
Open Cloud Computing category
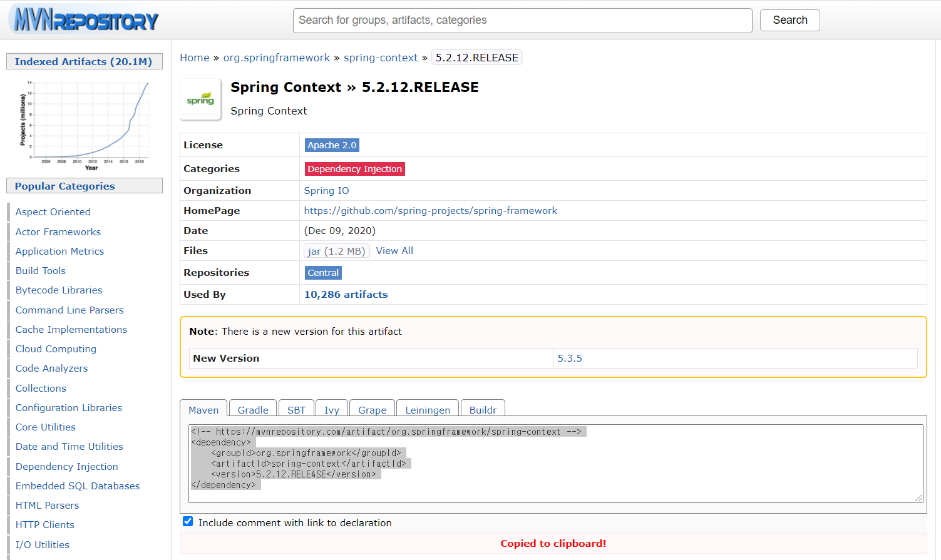tap(56, 349)
